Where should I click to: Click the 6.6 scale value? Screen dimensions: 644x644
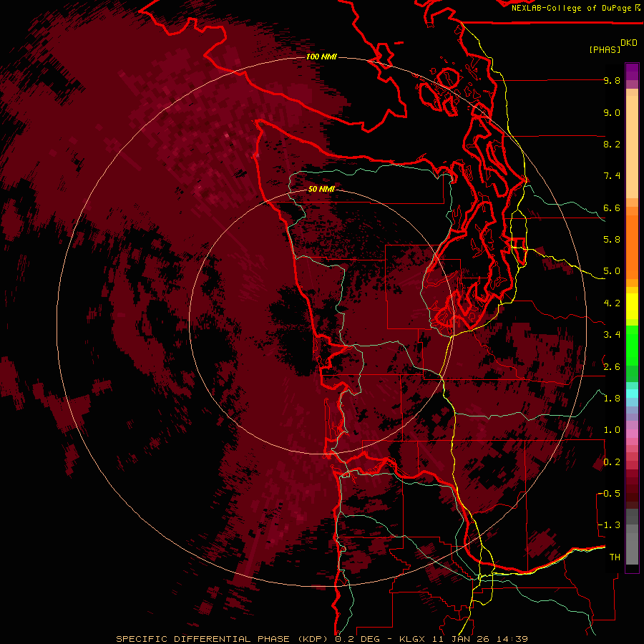point(612,208)
